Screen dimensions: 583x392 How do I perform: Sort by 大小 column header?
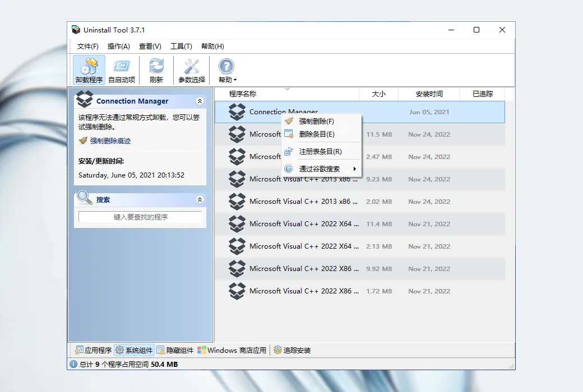point(378,94)
